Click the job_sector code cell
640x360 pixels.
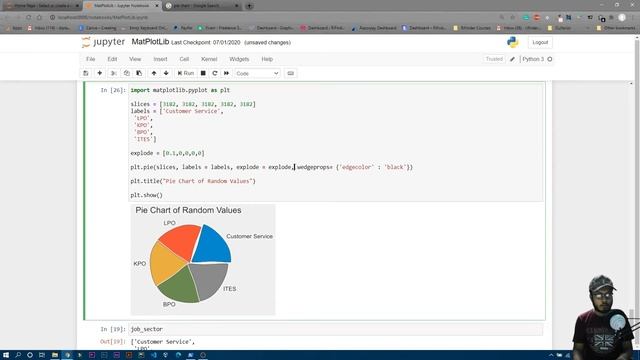pyautogui.click(x=336, y=329)
